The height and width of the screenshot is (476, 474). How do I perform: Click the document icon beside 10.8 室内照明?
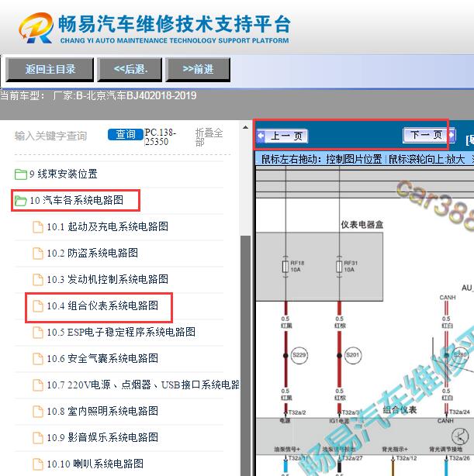[x=38, y=412]
